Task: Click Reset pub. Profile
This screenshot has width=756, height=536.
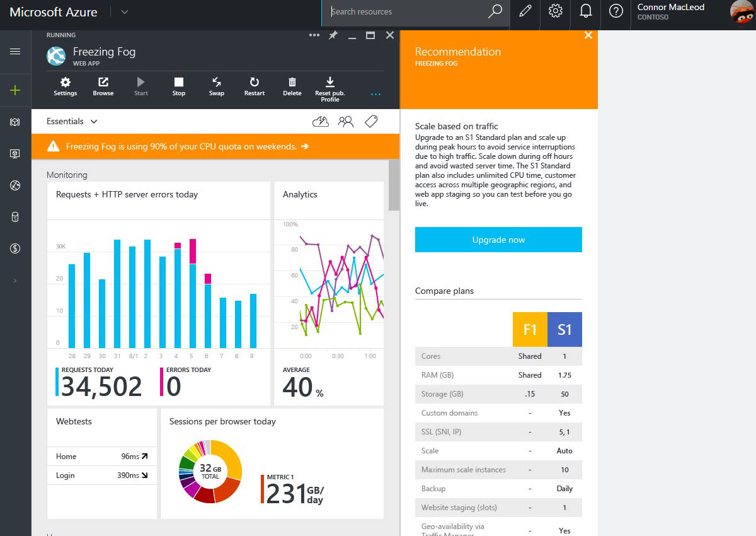Action: 329,90
